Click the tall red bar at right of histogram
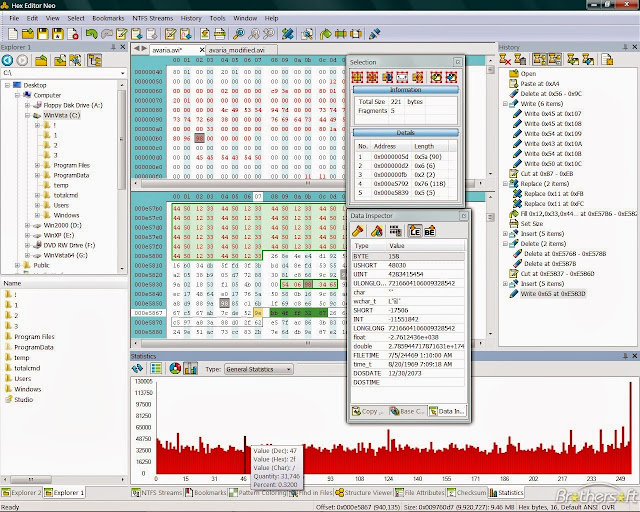The width and height of the screenshot is (640, 512). [x=630, y=427]
